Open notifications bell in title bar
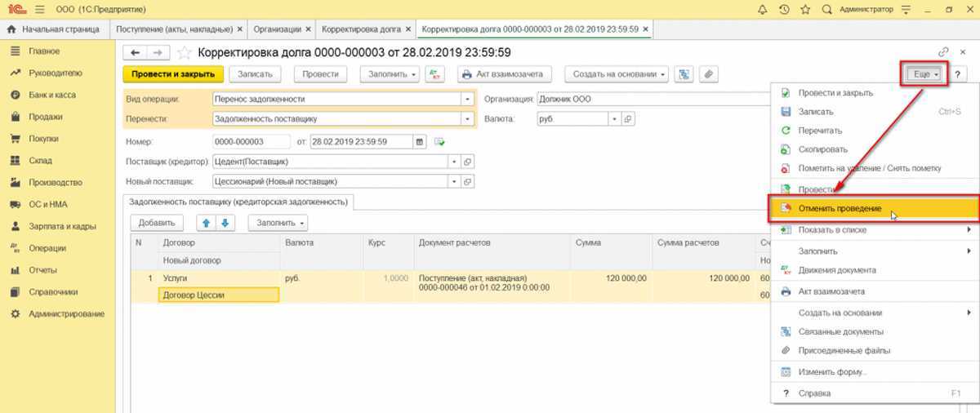This screenshot has width=980, height=413. pos(762,9)
